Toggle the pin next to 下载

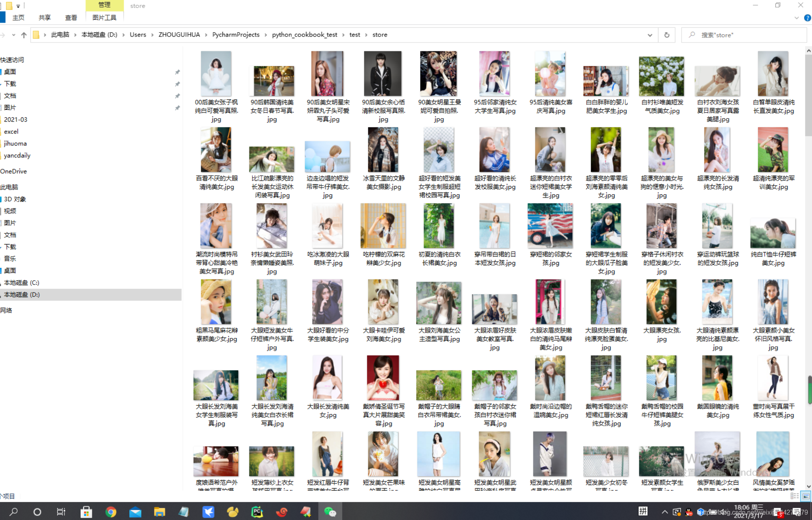[177, 84]
